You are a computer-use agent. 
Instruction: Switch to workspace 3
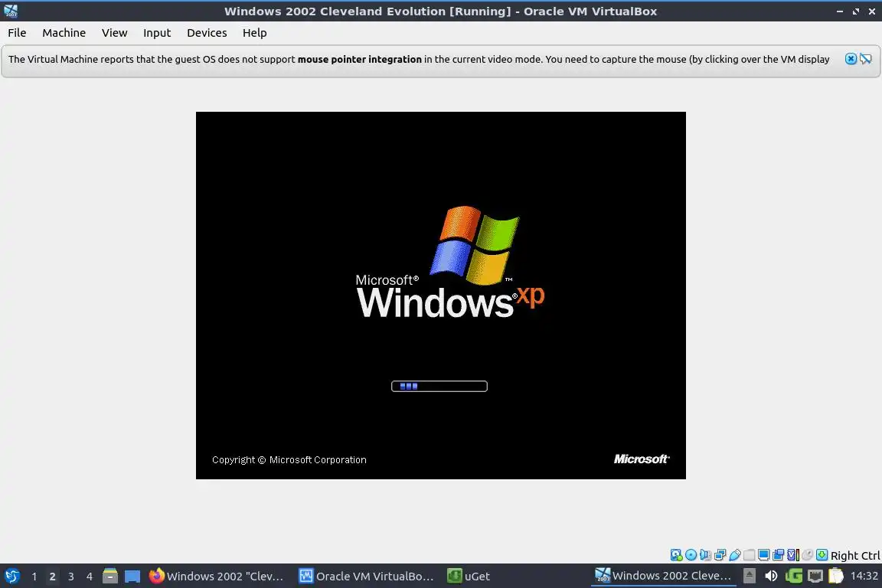(71, 577)
